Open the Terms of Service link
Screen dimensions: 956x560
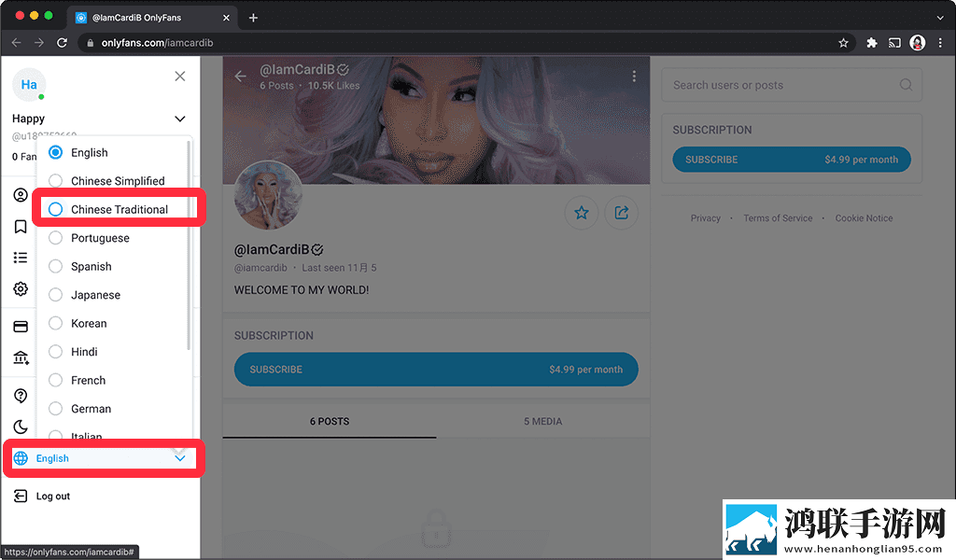click(x=778, y=218)
